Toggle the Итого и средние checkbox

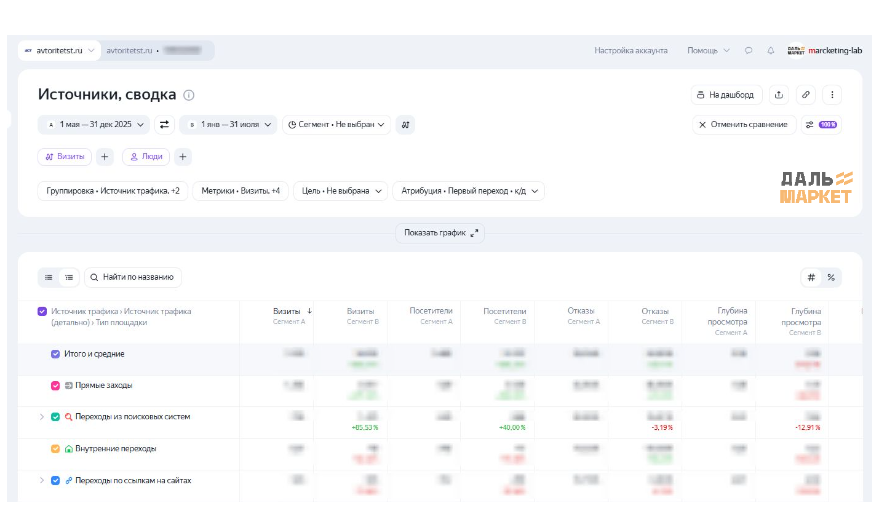(55, 354)
